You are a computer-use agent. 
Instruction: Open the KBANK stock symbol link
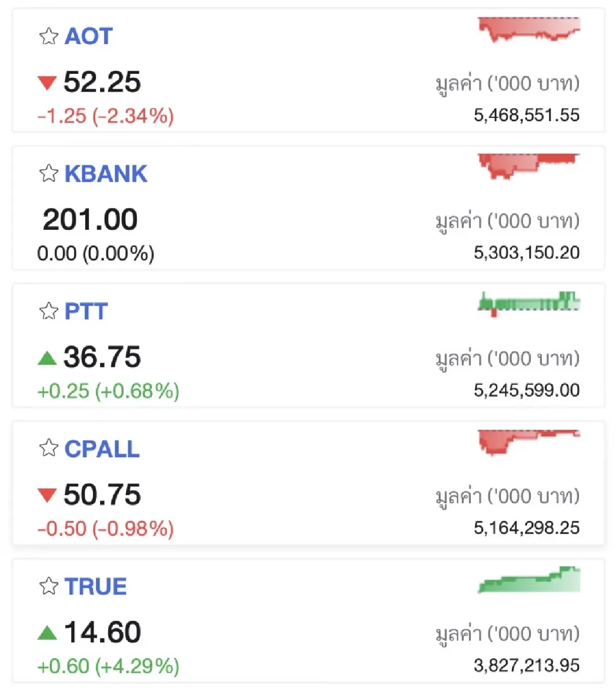(x=106, y=174)
